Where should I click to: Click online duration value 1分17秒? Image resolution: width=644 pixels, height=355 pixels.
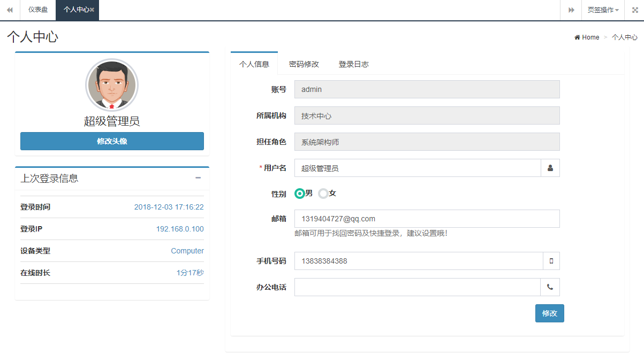(x=190, y=273)
